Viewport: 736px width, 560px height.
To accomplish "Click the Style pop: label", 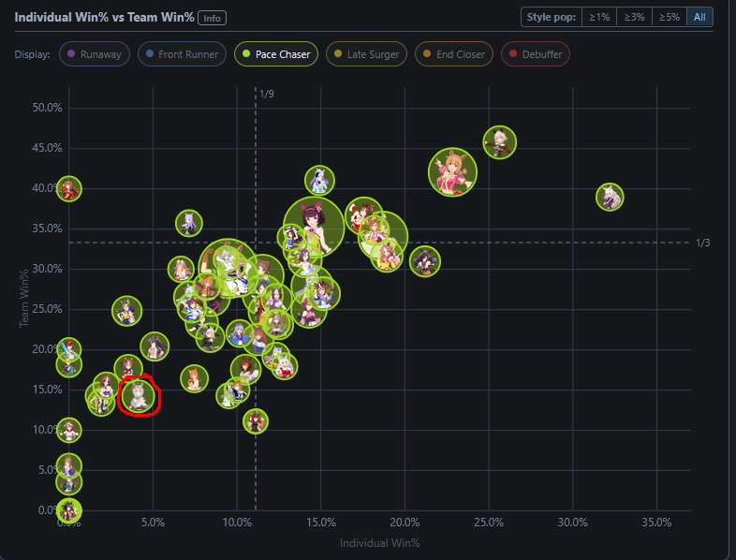I will [x=551, y=18].
